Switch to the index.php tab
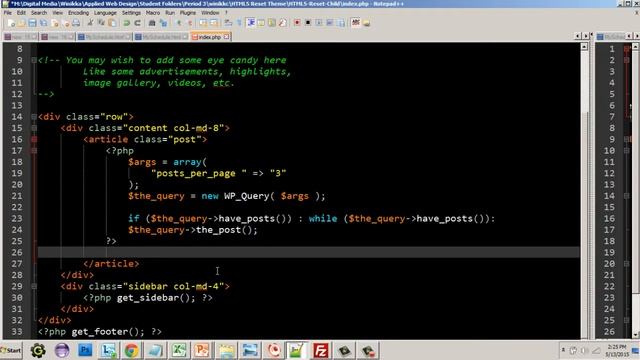The width and height of the screenshot is (640, 360). 211,37
